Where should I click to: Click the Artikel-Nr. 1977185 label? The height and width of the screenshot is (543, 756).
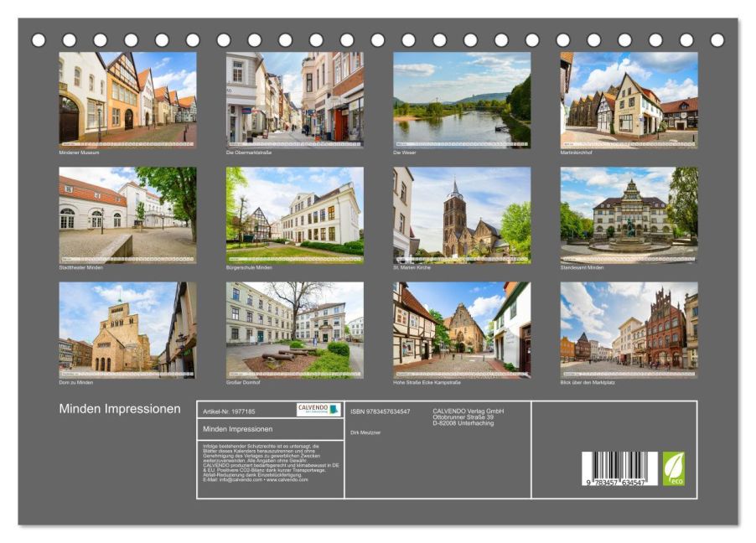230,412
